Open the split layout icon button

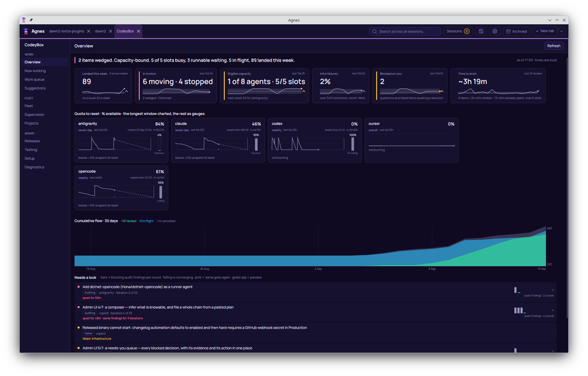pos(481,31)
